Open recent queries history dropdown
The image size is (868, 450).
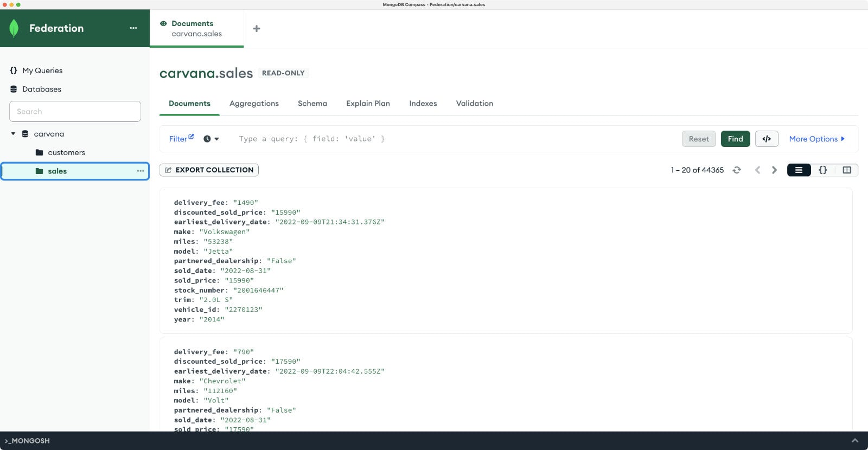click(211, 139)
